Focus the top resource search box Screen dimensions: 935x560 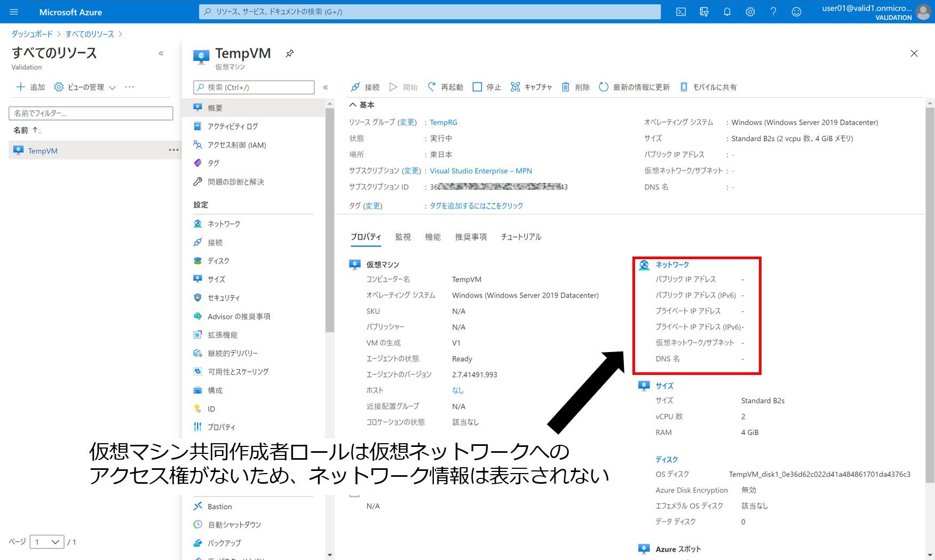pos(430,12)
